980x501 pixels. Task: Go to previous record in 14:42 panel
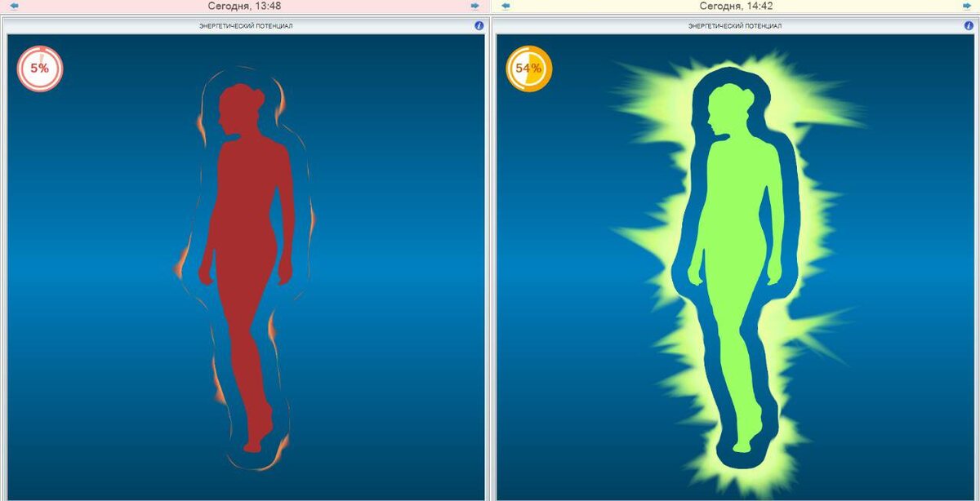[506, 6]
